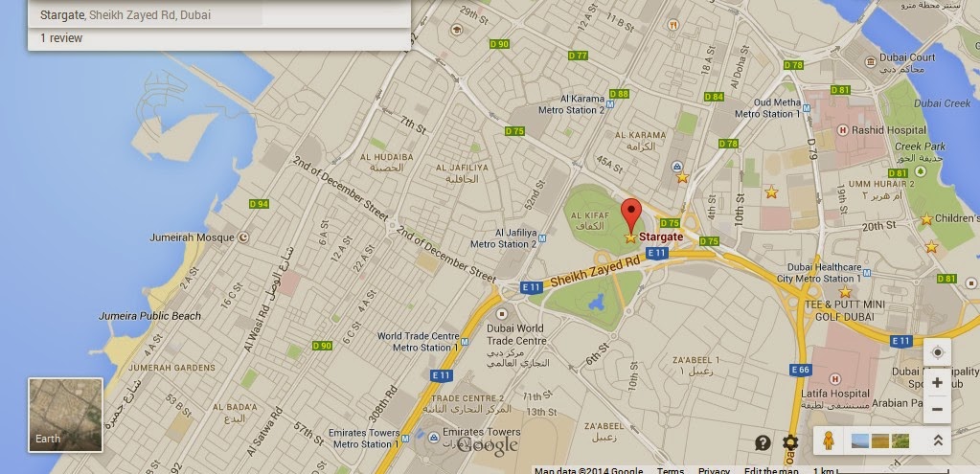The image size is (980, 474).
Task: Click the Al Jafiliya Metro Station 2 icon
Action: 542,237
